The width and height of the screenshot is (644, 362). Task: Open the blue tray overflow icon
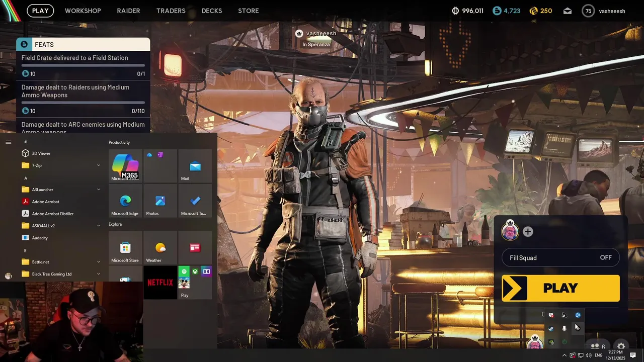click(578, 315)
